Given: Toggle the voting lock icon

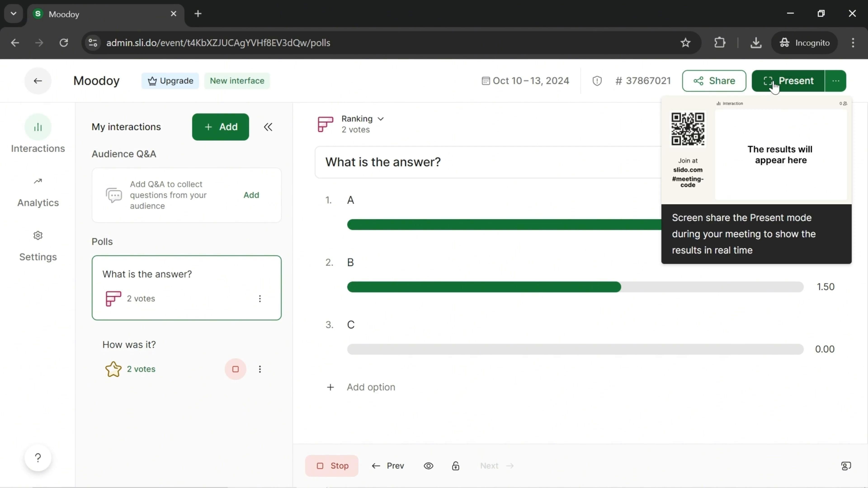Looking at the screenshot, I should point(455,466).
